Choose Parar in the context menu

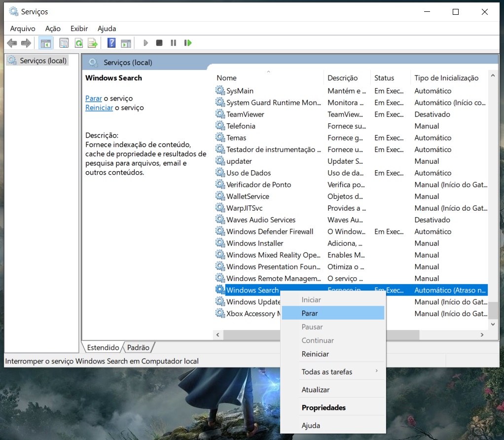(333, 313)
